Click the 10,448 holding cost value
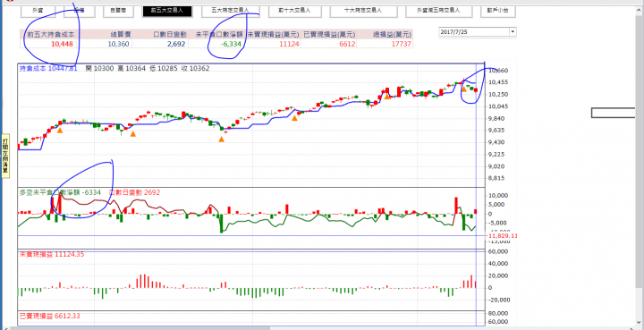644x330 pixels. click(x=62, y=44)
